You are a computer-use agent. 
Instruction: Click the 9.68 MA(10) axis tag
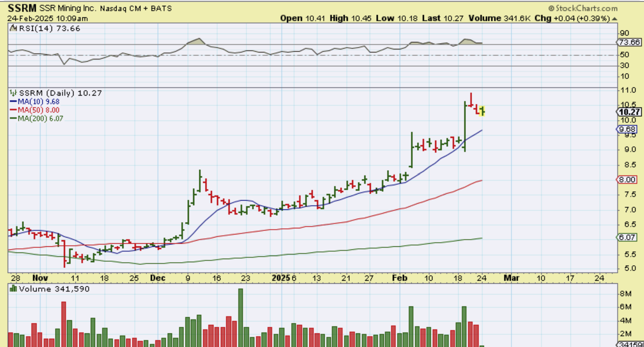click(628, 129)
